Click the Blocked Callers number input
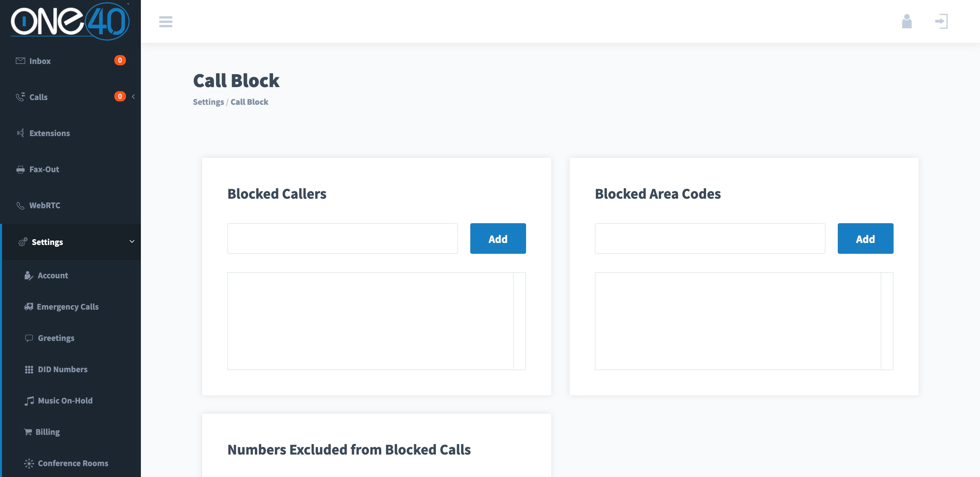The width and height of the screenshot is (980, 477). [x=342, y=238]
